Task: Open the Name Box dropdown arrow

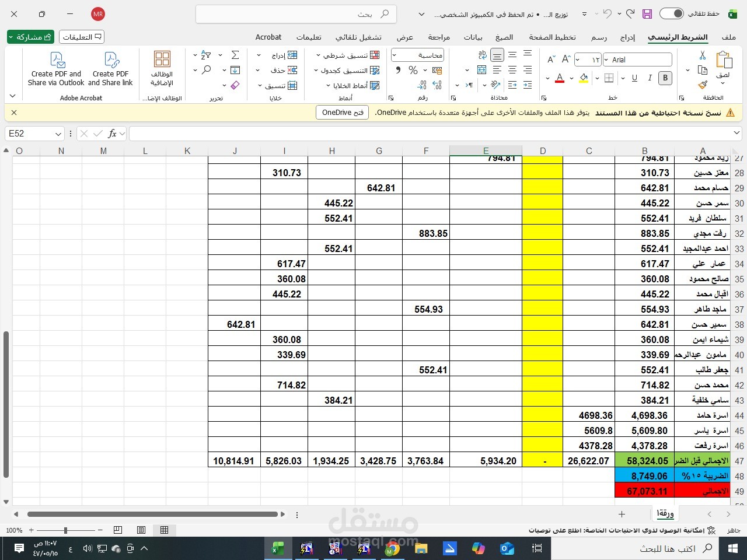Action: coord(58,134)
